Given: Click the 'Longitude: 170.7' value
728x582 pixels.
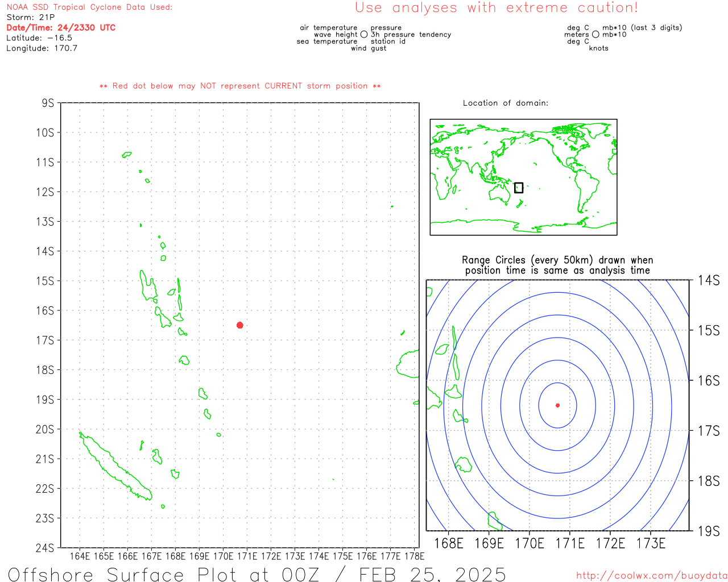Looking at the screenshot, I should click(x=42, y=48).
